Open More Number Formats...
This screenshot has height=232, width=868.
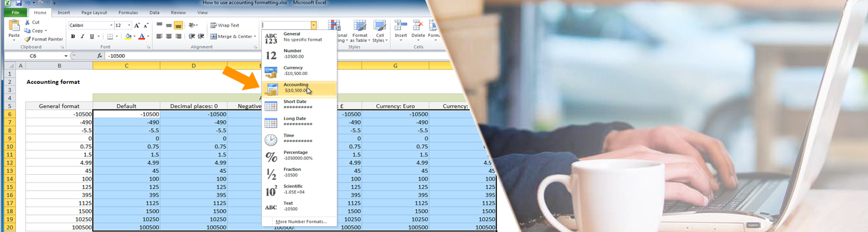[301, 222]
